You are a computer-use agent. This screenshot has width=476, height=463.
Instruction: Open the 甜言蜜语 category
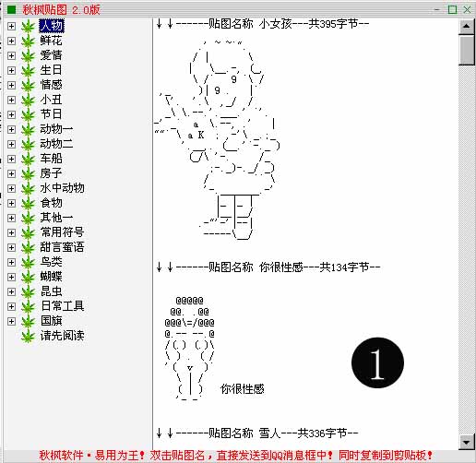tap(62, 247)
